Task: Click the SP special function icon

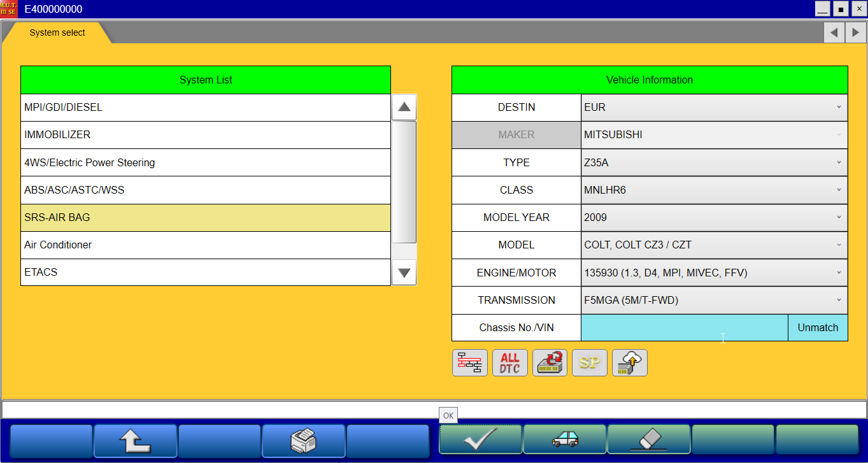Action: 590,363
